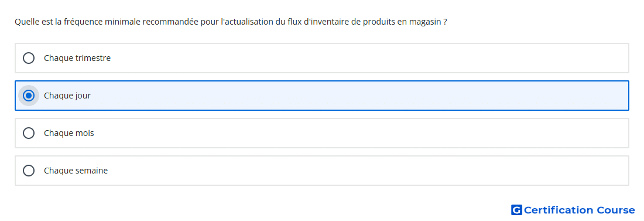
Task: Click the word "magasin" ending the question
Action: pos(424,22)
